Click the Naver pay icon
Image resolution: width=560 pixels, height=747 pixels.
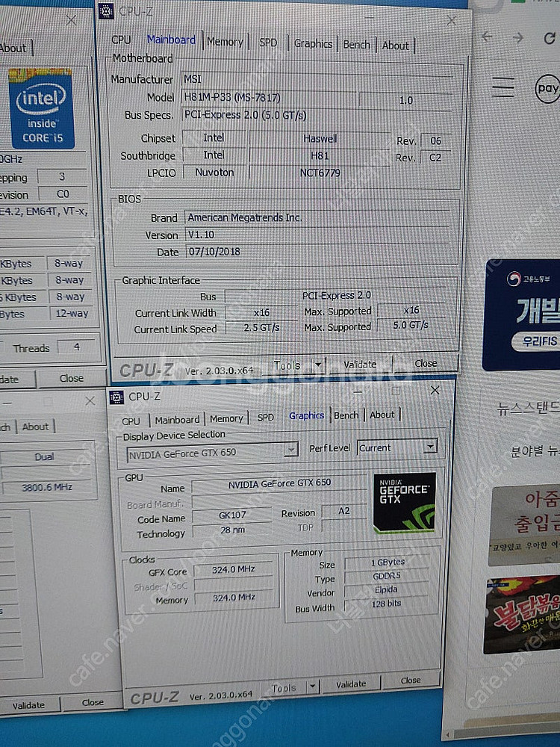tap(547, 89)
